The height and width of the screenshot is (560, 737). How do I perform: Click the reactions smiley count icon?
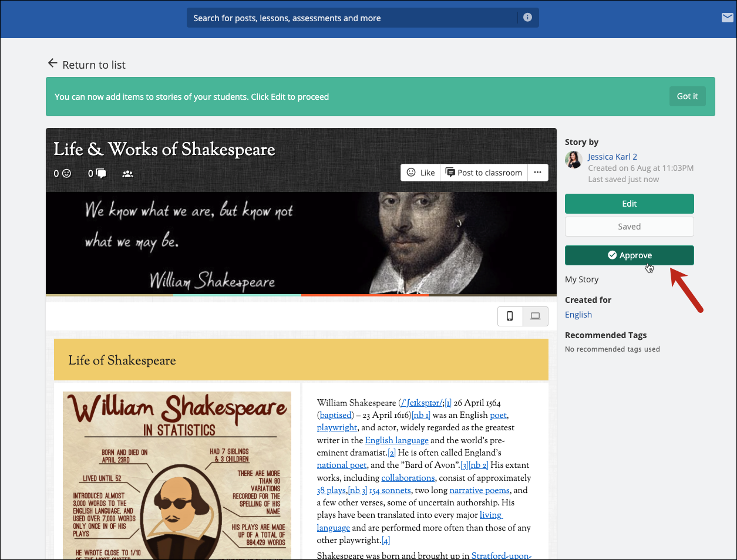click(x=66, y=173)
